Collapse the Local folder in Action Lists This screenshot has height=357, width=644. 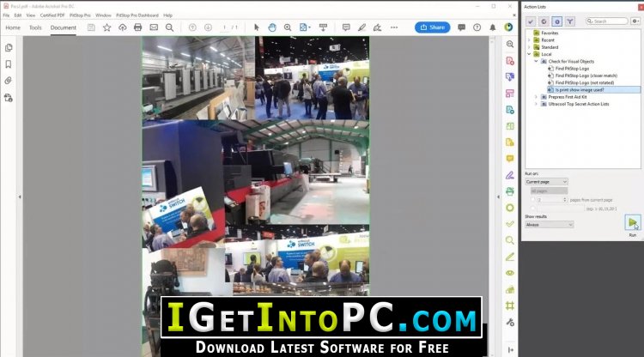point(530,54)
